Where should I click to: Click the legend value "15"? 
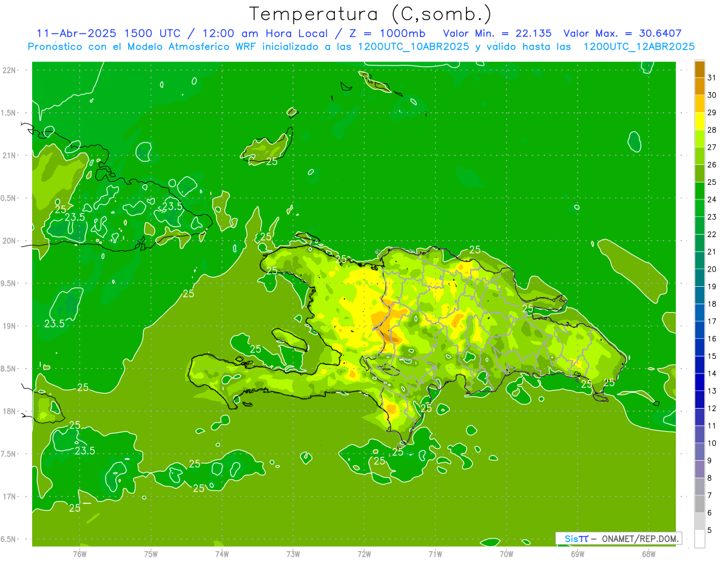click(712, 356)
